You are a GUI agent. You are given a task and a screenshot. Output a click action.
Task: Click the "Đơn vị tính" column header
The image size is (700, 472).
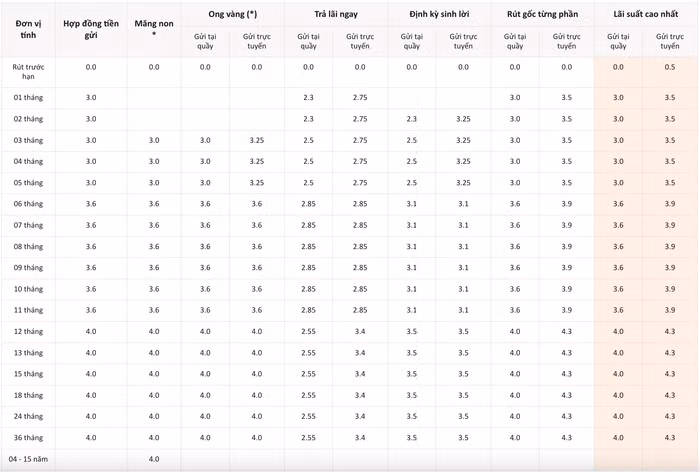pos(28,28)
